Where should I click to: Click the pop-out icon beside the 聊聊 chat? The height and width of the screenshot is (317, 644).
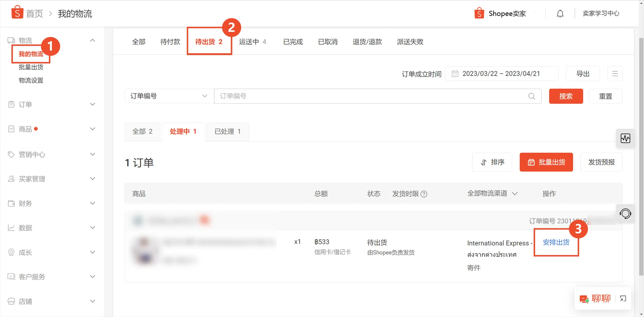tap(623, 298)
